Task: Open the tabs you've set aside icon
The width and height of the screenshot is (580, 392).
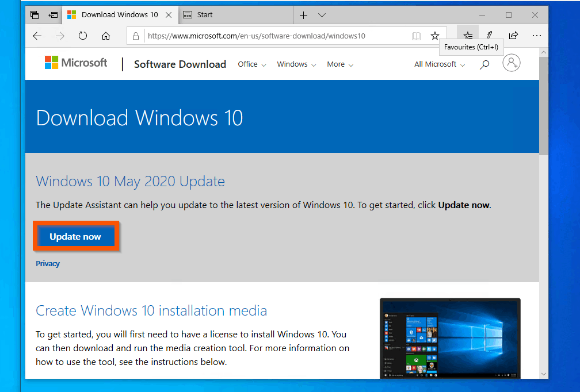Action: pyautogui.click(x=35, y=15)
